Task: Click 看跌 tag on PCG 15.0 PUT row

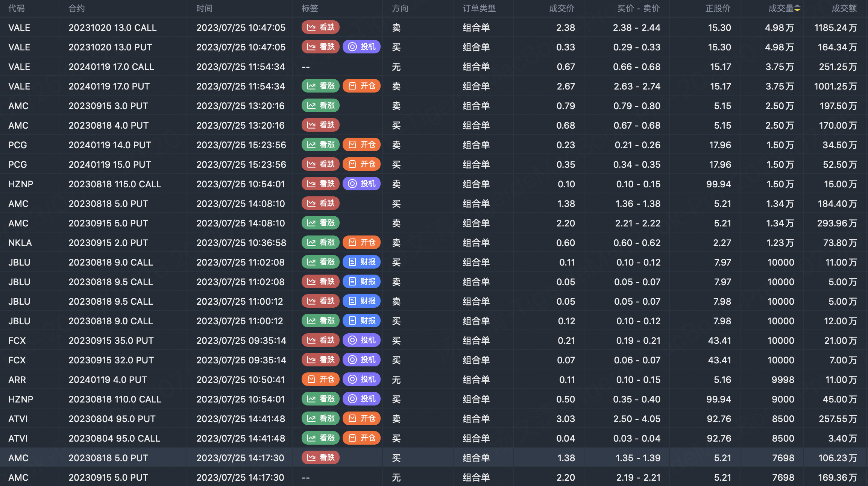Action: coord(320,164)
